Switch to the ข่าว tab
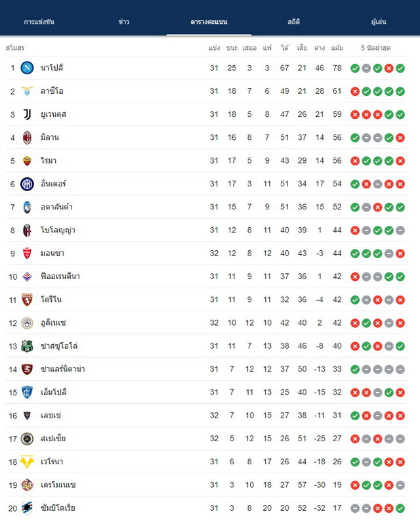420x522 pixels. click(124, 22)
